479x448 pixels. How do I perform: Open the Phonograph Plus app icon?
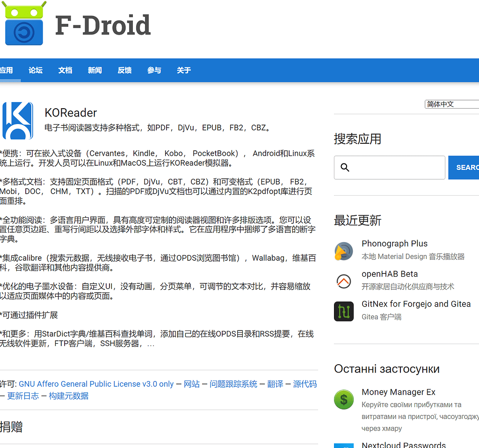[x=344, y=251]
